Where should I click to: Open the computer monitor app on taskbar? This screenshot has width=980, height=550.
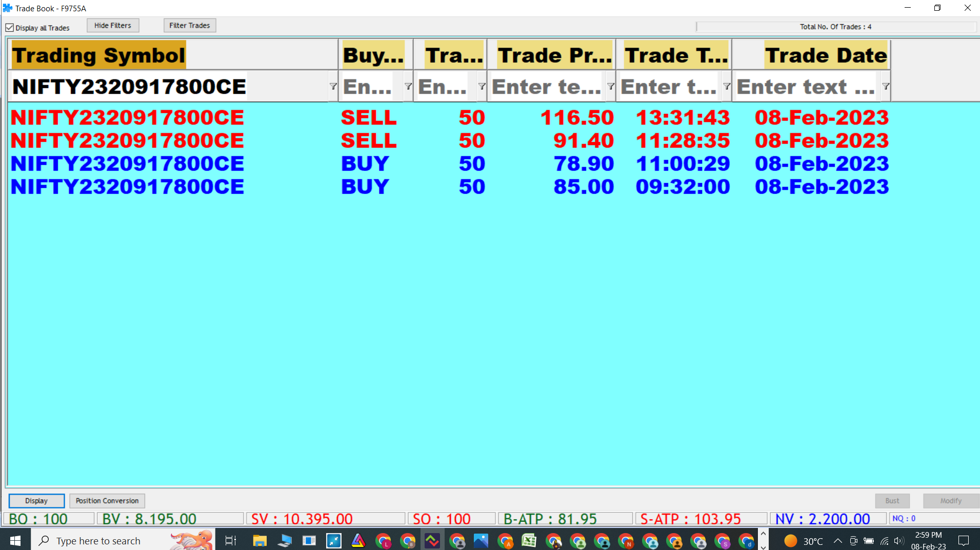click(x=284, y=540)
